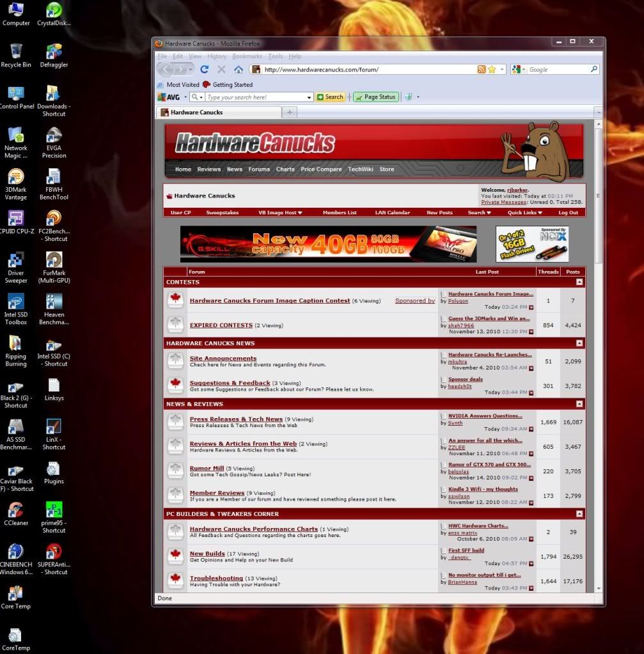This screenshot has height=654, width=644.
Task: Click the home icon in navigation toolbar
Action: (239, 69)
